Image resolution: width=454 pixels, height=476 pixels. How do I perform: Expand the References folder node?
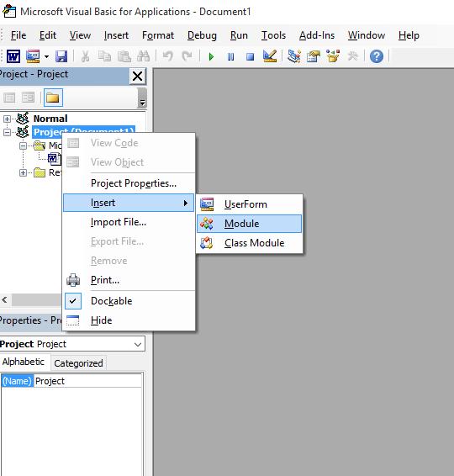click(x=23, y=172)
